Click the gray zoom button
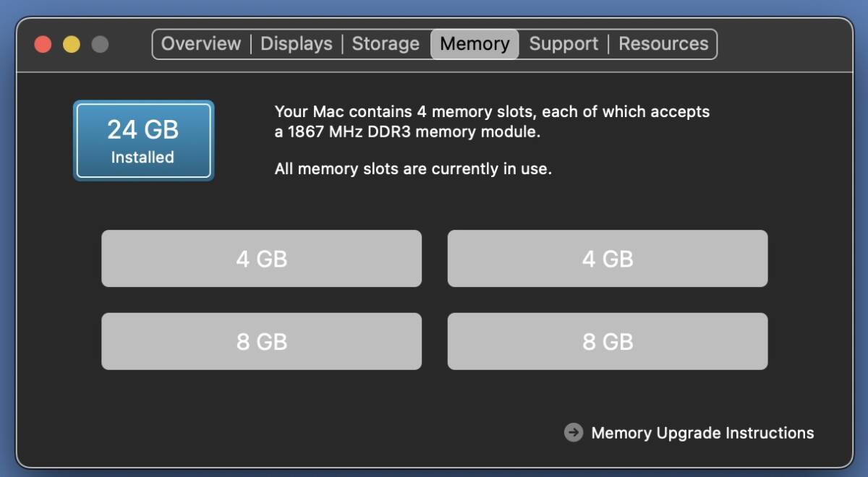Screen dimensions: 868x477 tap(98, 43)
